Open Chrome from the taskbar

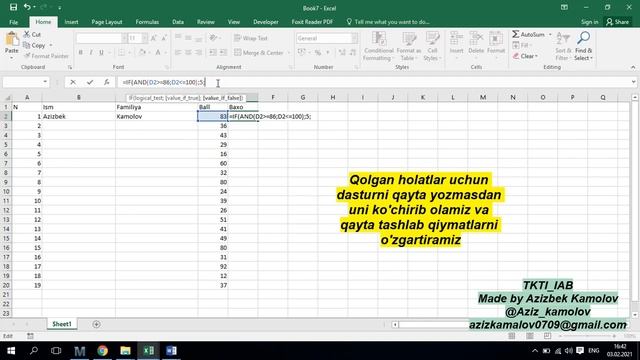[102, 351]
